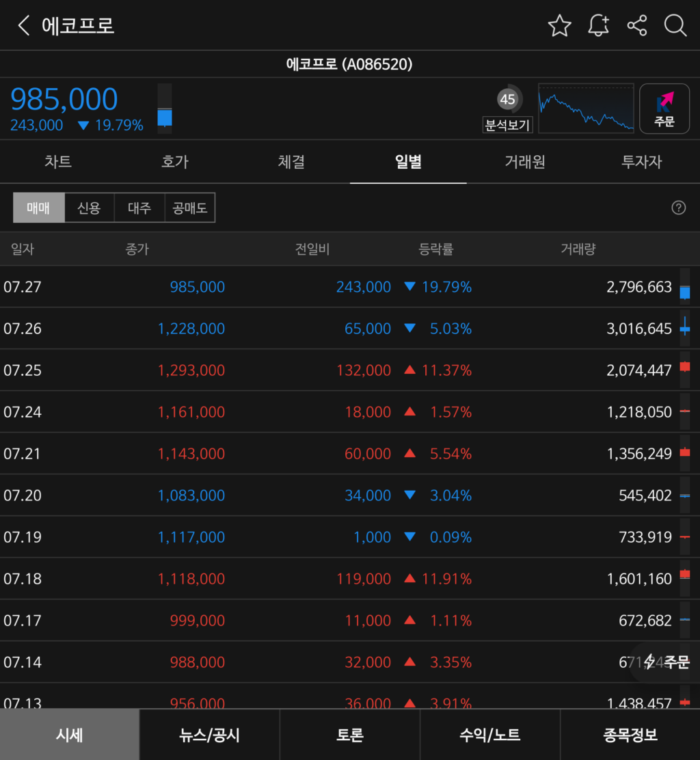Open the share icon
The width and height of the screenshot is (700, 760).
coord(637,25)
